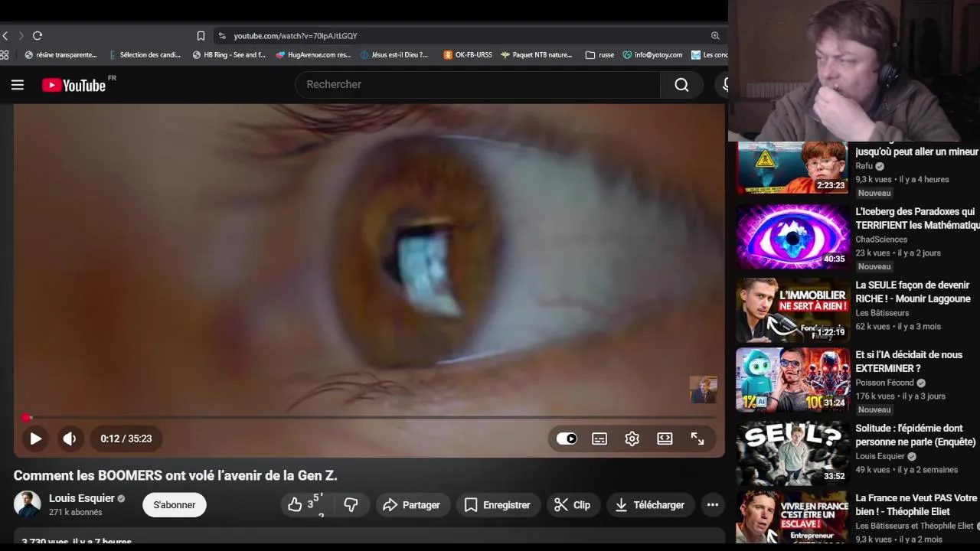Download video with Télécharger

[x=650, y=504]
